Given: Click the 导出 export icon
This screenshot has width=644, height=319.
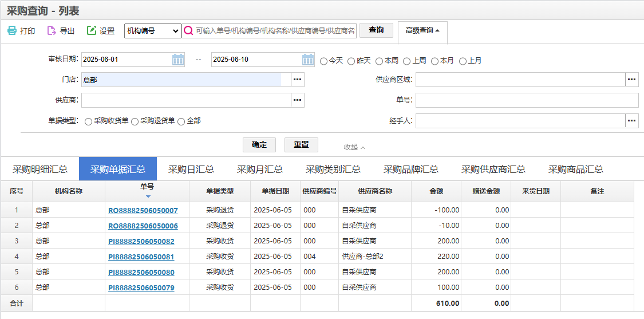Looking at the screenshot, I should (52, 31).
